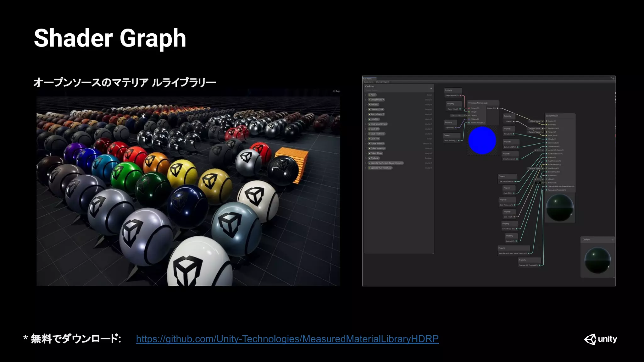Select the StackLit Master node title
The image size is (644, 362).
552,116
